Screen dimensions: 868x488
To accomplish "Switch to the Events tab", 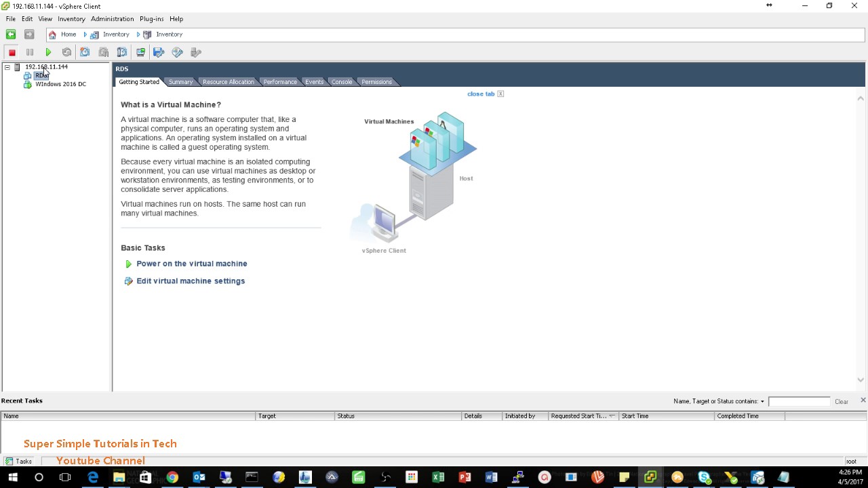I will pos(314,82).
